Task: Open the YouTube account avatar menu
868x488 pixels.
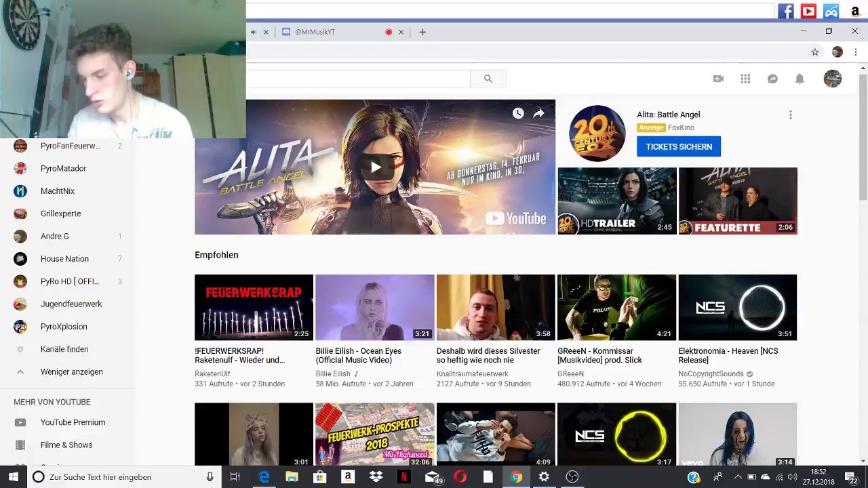Action: tap(832, 79)
